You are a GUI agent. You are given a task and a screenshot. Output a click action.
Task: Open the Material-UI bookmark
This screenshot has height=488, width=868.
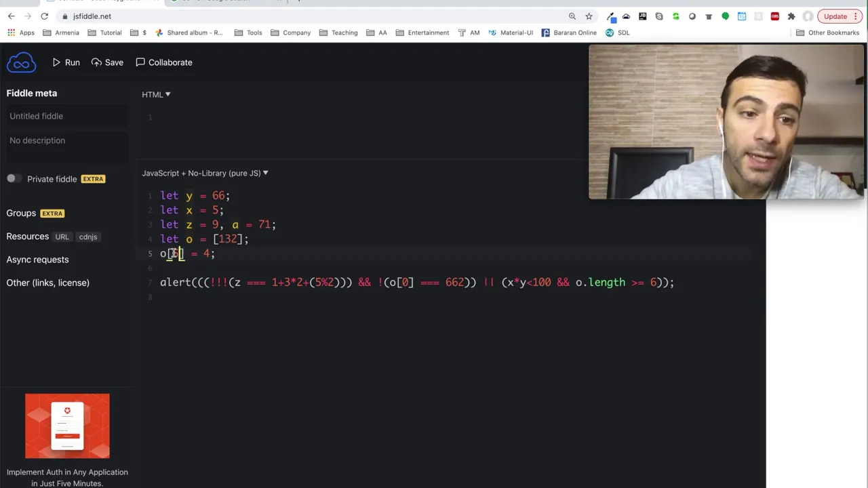point(511,33)
